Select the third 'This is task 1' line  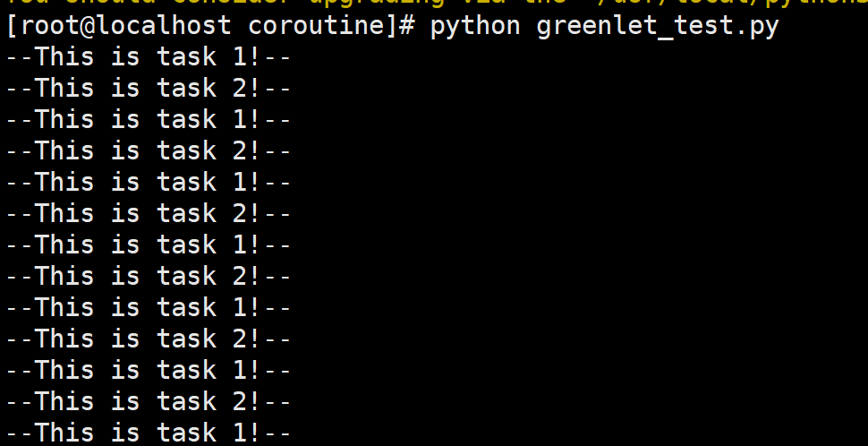tap(149, 183)
